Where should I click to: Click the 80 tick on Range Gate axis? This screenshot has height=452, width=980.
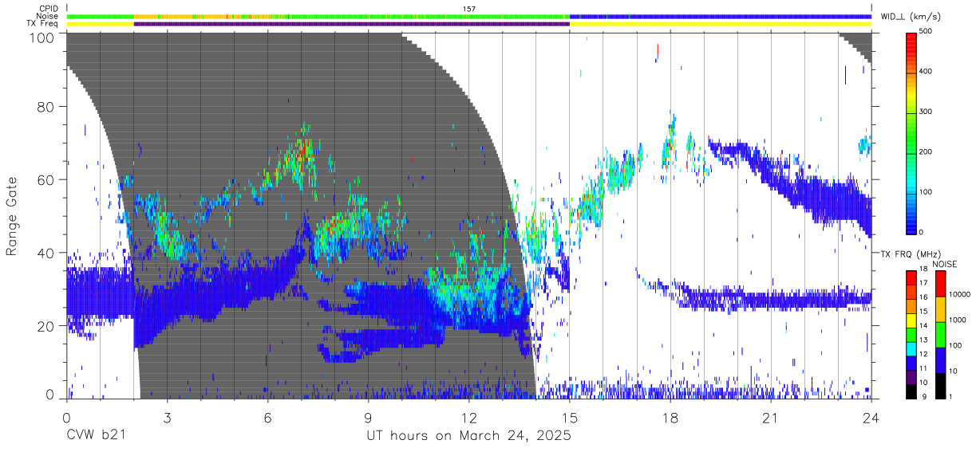tap(46, 107)
